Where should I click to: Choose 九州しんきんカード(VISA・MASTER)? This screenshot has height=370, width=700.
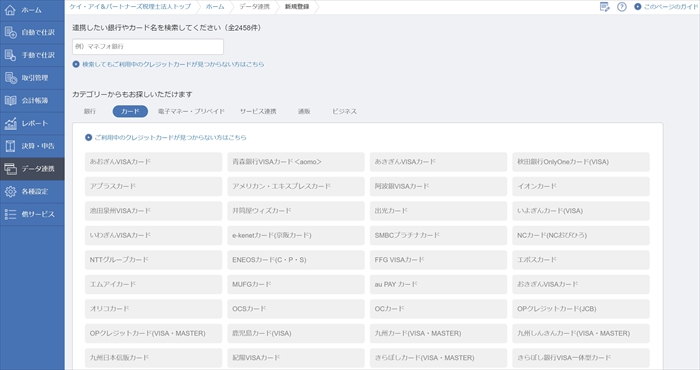(581, 333)
